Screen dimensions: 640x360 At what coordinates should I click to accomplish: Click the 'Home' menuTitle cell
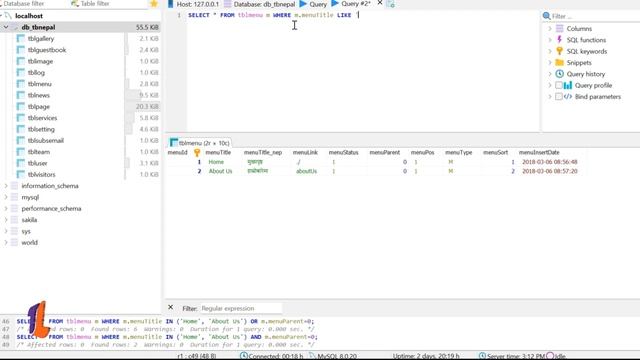tap(216, 162)
